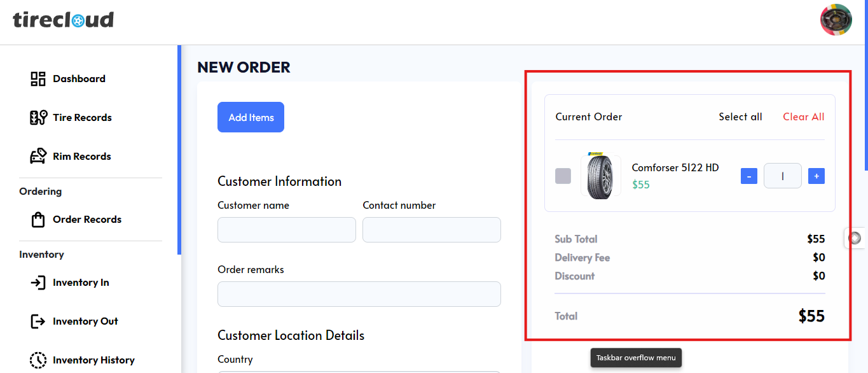Go to the Tire Records page

point(82,118)
